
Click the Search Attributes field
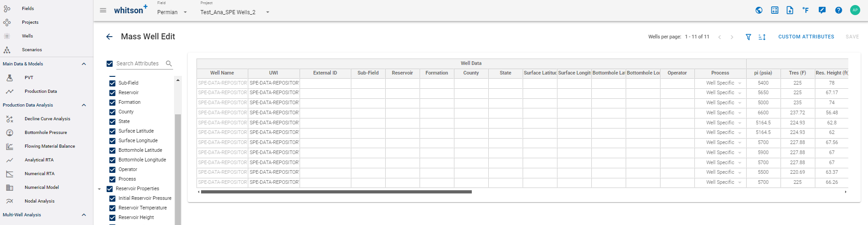[139, 64]
